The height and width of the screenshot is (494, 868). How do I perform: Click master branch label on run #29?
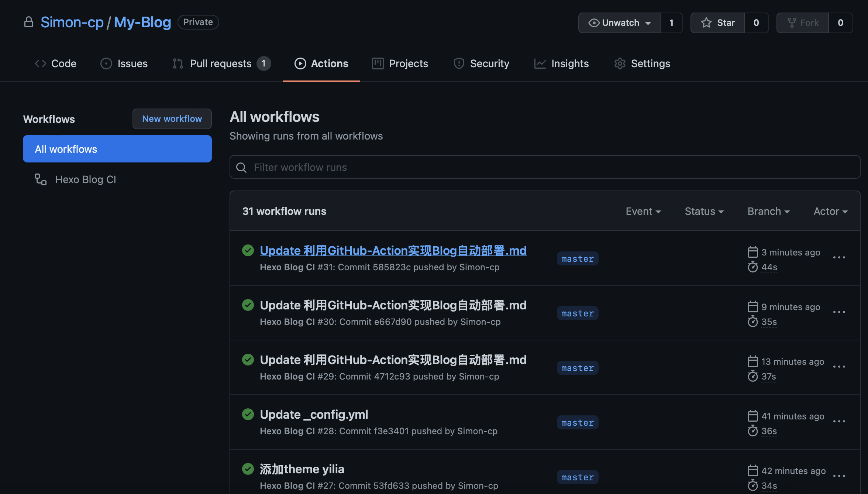(578, 368)
